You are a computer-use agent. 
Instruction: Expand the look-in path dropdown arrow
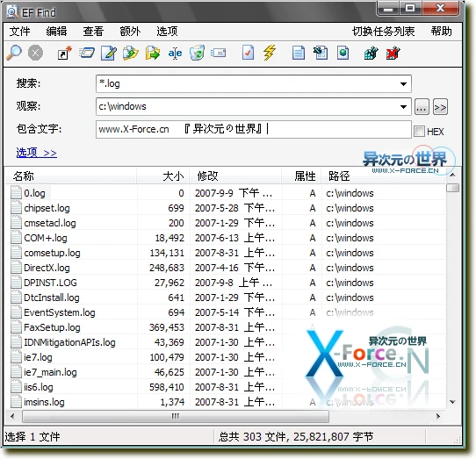[x=403, y=107]
